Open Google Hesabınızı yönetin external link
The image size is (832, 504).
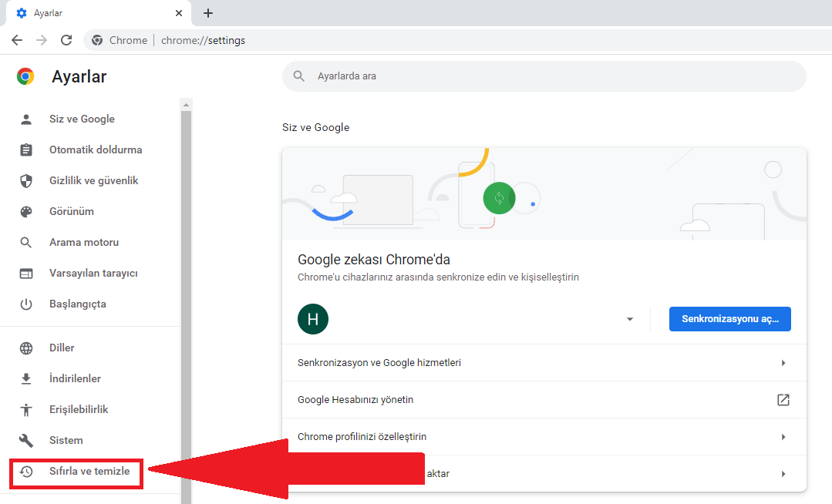point(783,400)
